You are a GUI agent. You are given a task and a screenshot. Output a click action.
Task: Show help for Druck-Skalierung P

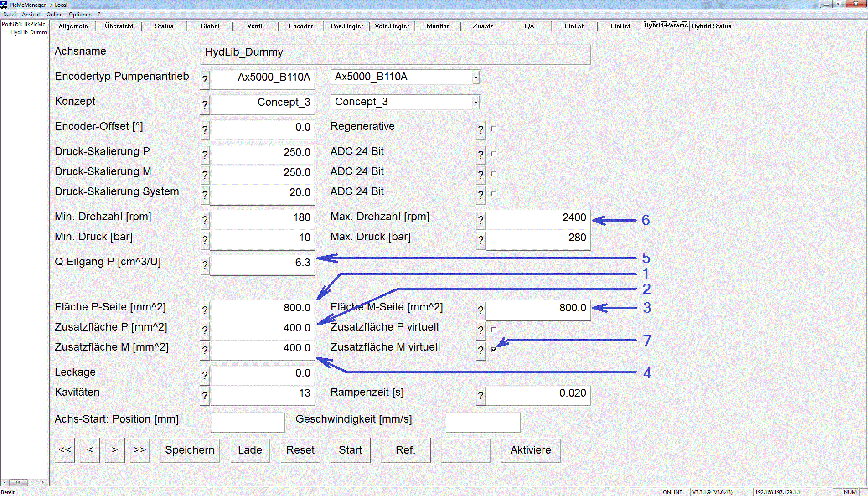[205, 155]
